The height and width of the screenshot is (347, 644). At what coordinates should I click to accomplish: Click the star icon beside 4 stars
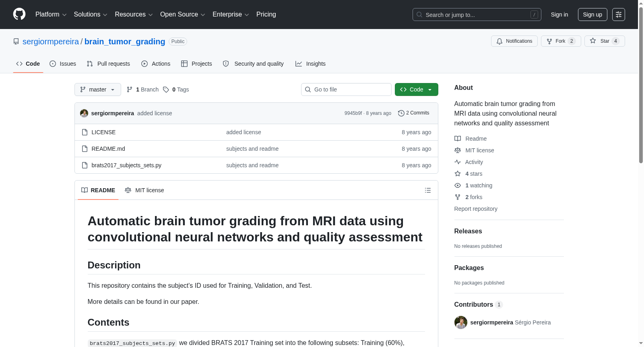(x=458, y=174)
